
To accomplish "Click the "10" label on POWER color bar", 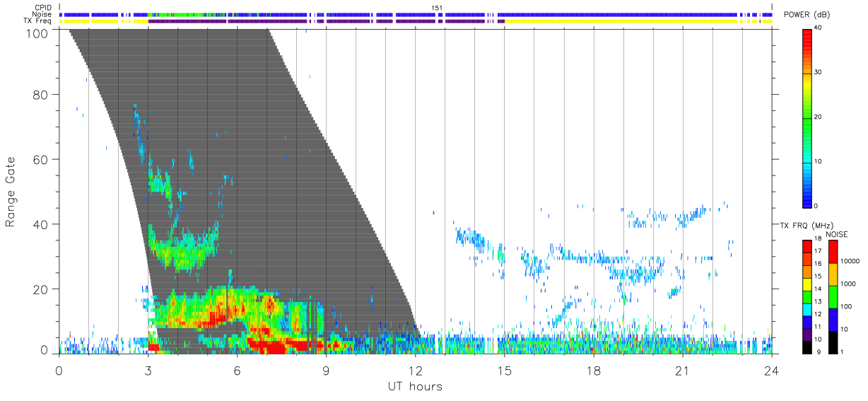I will click(x=819, y=161).
